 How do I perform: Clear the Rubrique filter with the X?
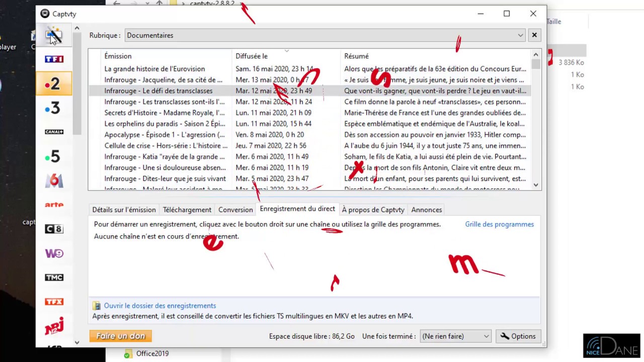click(534, 35)
